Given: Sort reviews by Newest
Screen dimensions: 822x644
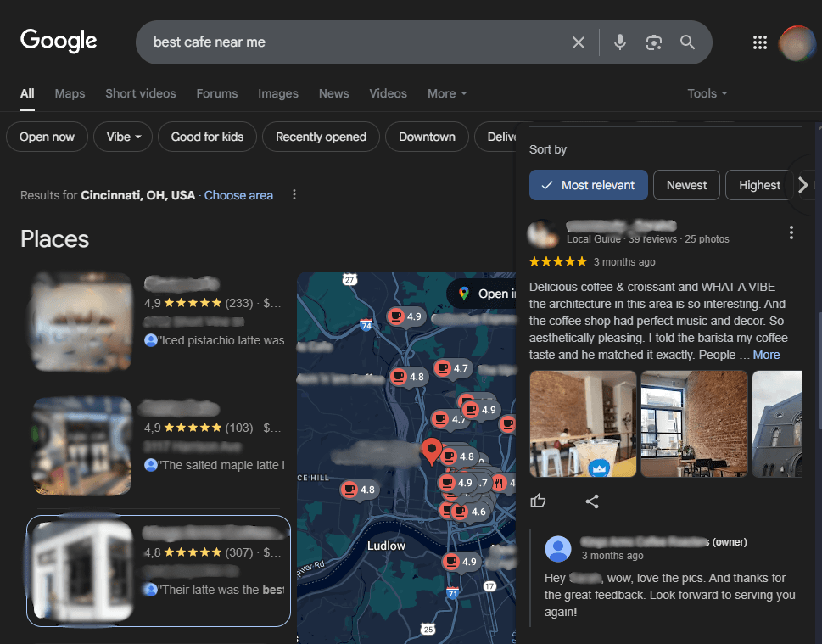Looking at the screenshot, I should coord(686,185).
